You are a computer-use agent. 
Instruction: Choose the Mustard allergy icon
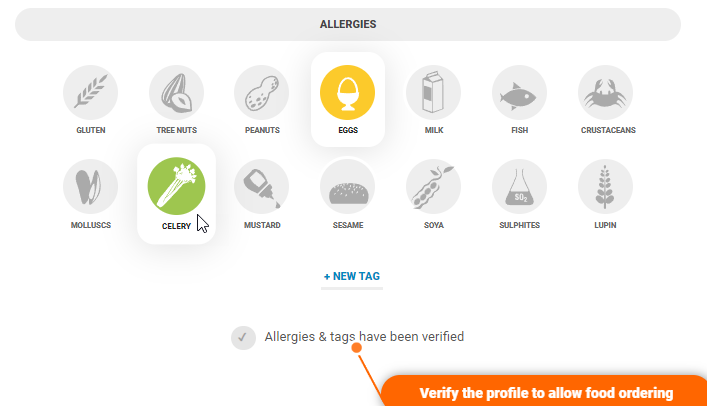click(262, 187)
